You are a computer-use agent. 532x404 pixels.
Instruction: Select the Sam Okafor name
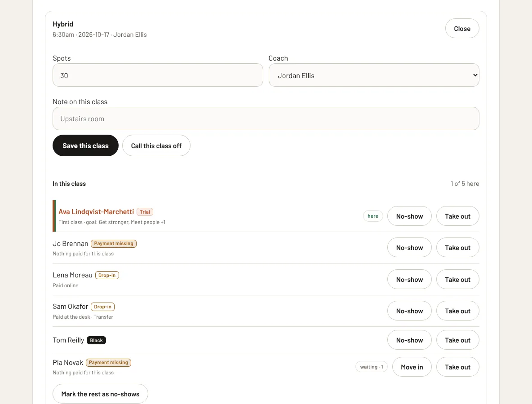tap(70, 307)
